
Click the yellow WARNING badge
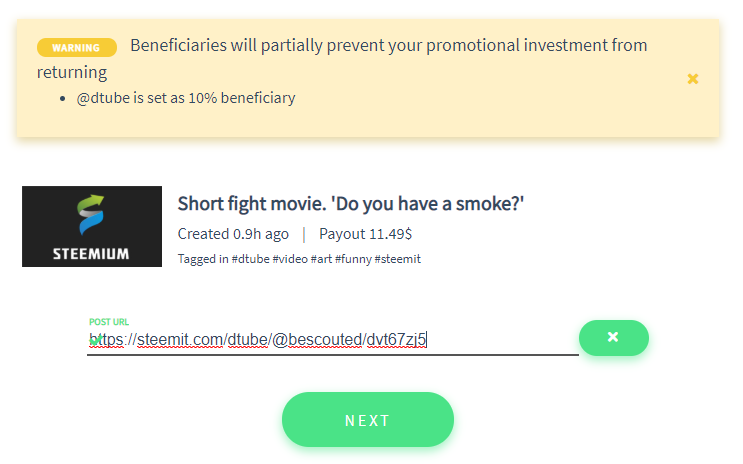(x=77, y=47)
